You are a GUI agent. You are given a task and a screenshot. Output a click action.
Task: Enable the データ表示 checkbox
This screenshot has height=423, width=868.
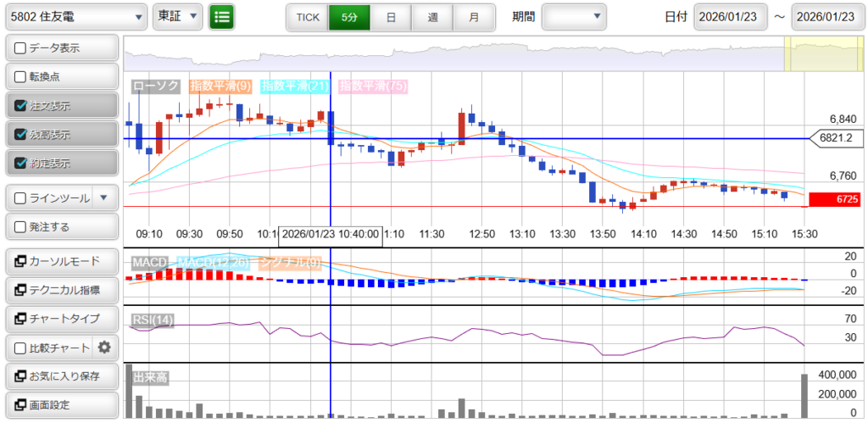click(22, 48)
